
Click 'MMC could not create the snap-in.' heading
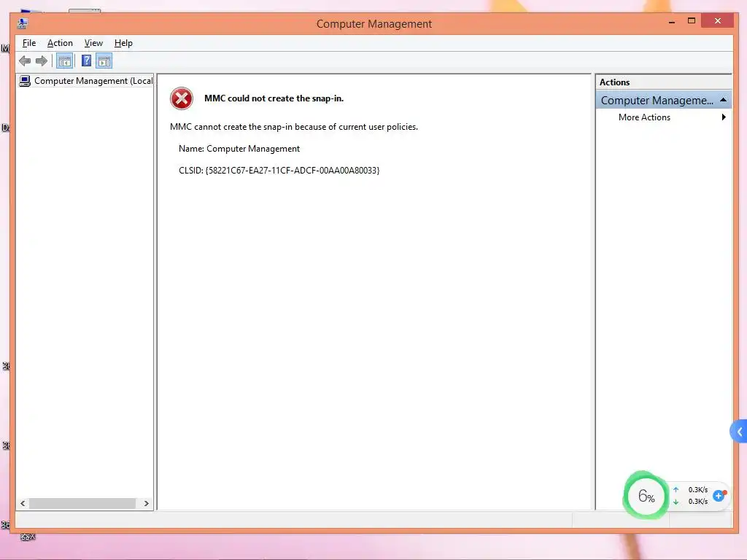(274, 98)
